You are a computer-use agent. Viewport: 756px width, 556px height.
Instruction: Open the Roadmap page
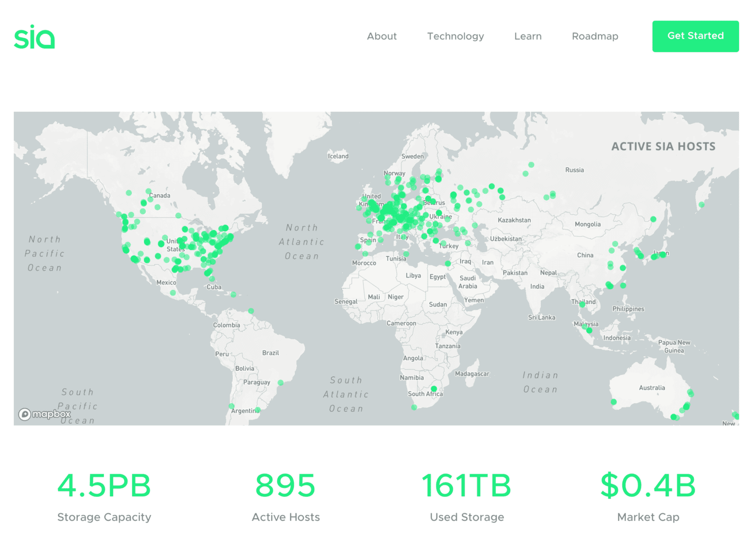point(595,36)
